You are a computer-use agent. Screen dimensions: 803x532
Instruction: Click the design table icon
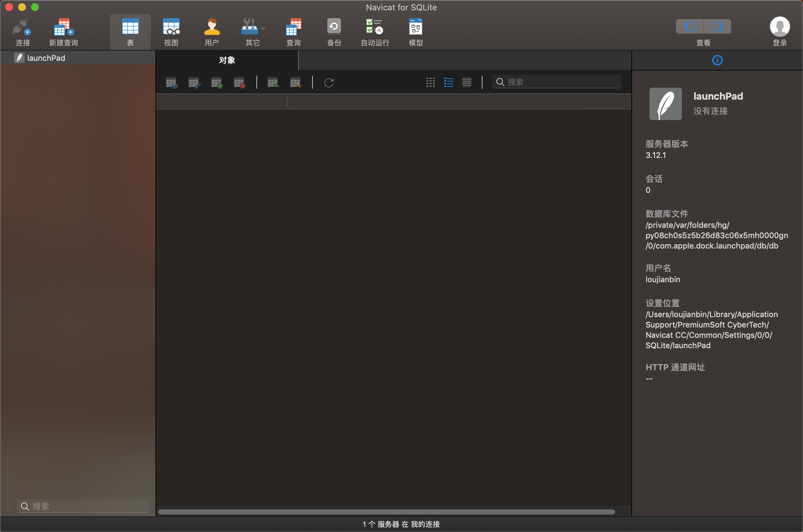coord(194,83)
